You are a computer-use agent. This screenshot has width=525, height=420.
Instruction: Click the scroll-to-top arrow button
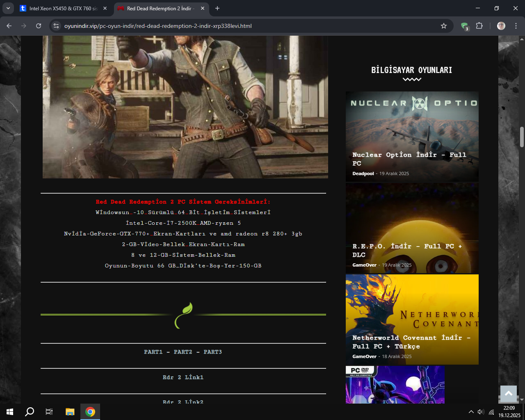[509, 394]
